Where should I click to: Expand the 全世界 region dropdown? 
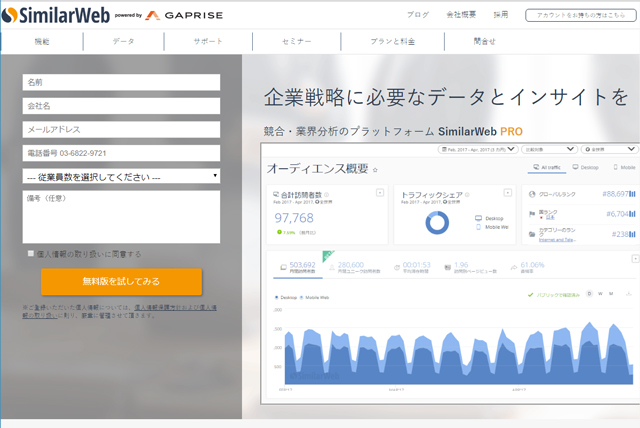click(x=610, y=149)
